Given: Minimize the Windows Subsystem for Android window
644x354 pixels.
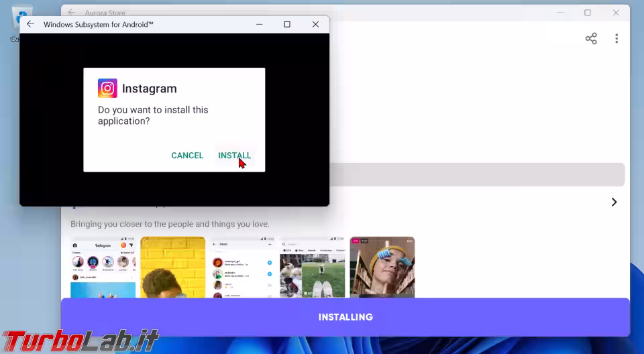Looking at the screenshot, I should 259,24.
